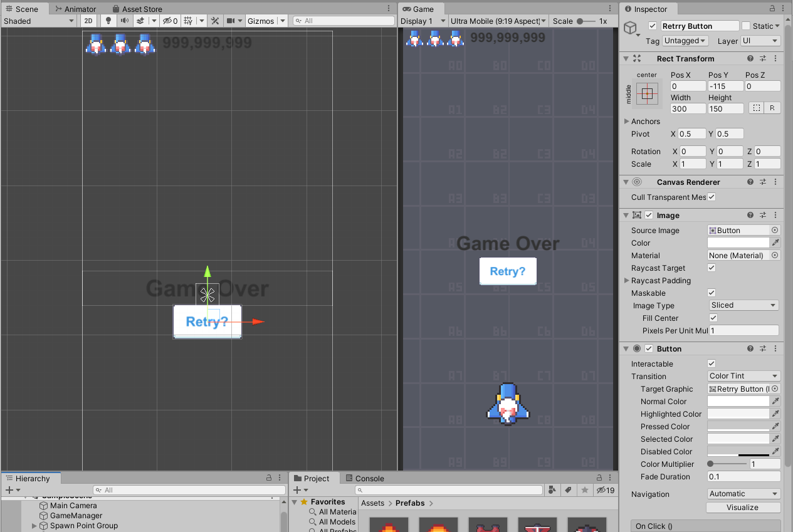
Task: Open anchor presets center-middle box
Action: coord(648,93)
